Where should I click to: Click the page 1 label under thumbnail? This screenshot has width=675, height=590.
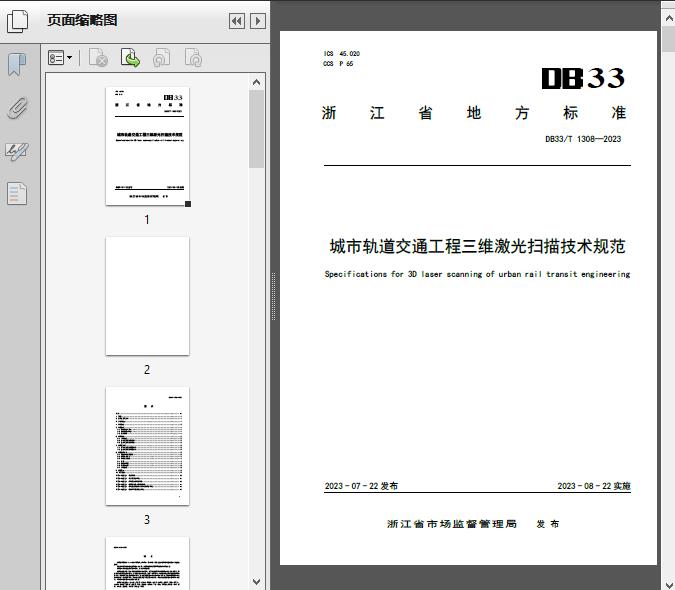tap(147, 220)
